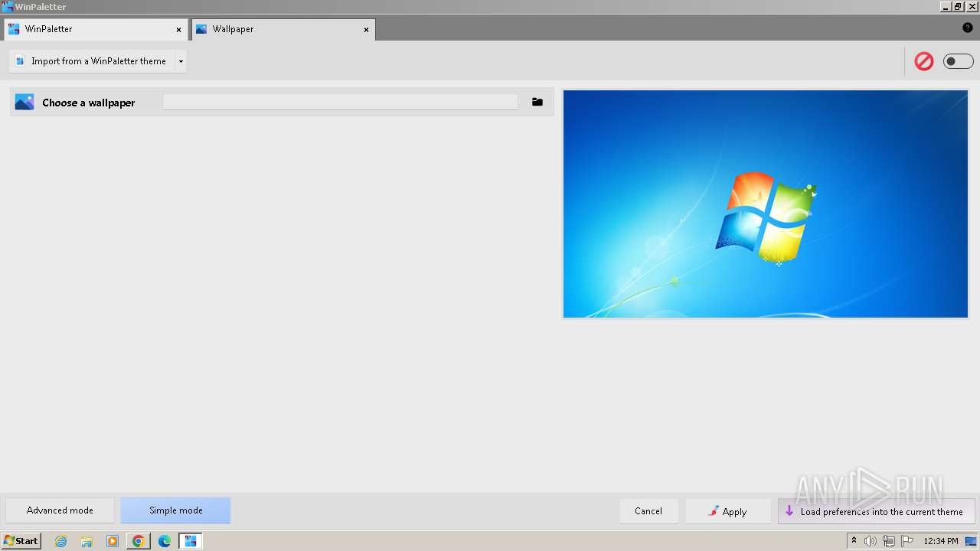Click the network tray icon
This screenshot has height=551, width=980.
(x=889, y=541)
